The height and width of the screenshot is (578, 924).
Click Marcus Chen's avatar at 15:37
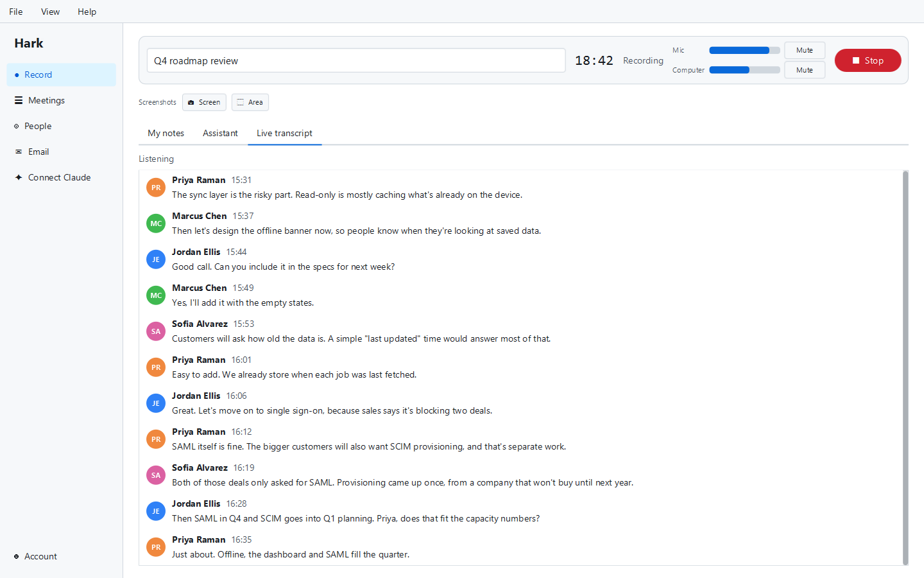click(156, 223)
